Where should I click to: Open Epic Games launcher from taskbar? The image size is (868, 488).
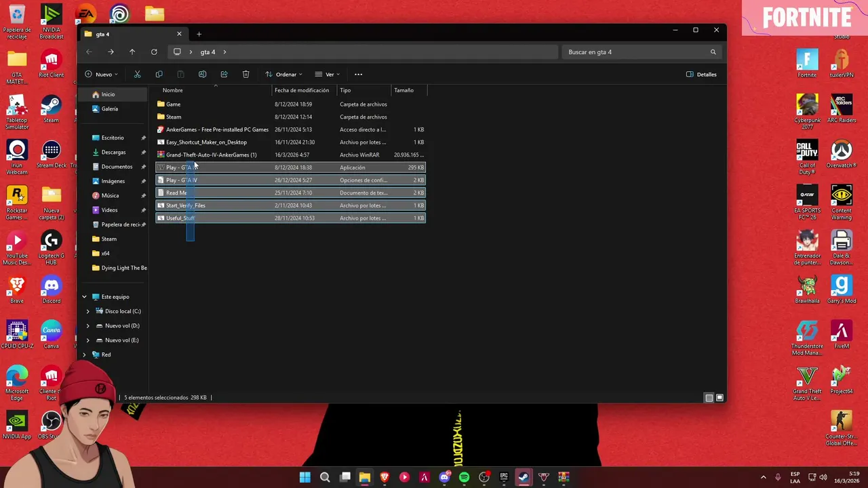504,477
